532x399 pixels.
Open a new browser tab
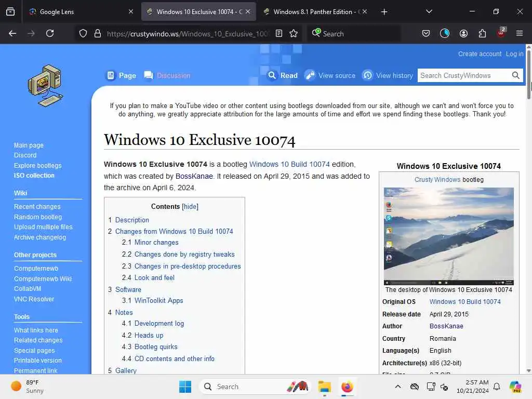(384, 12)
